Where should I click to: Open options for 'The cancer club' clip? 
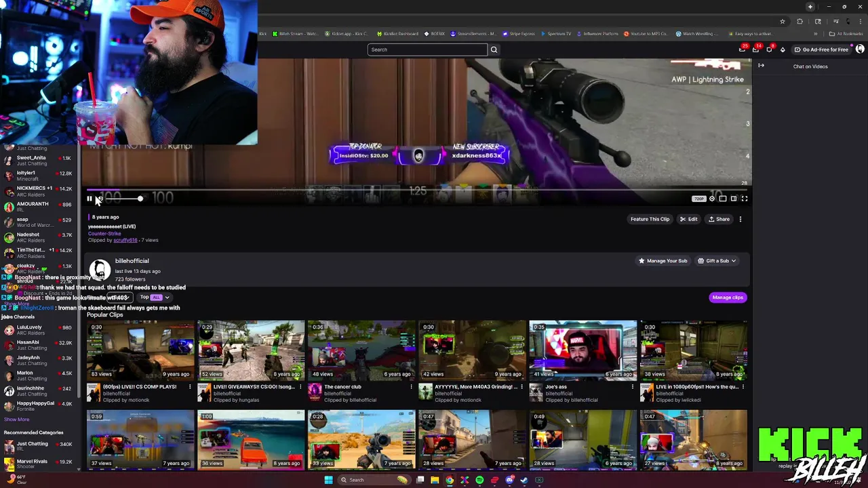[x=411, y=387]
